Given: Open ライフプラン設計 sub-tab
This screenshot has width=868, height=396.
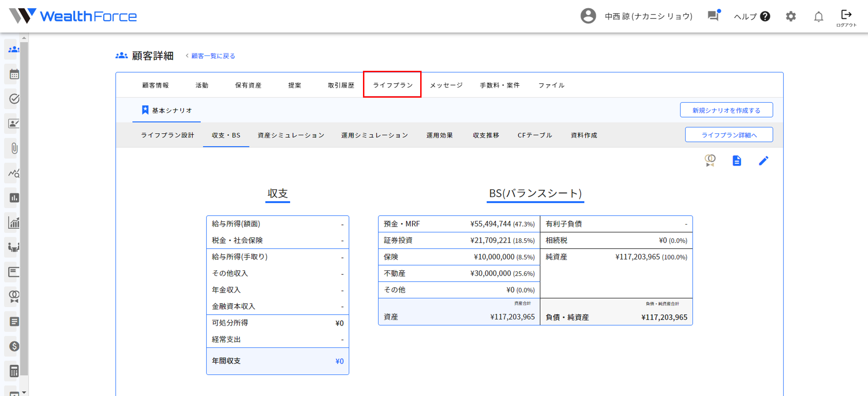Looking at the screenshot, I should (167, 135).
